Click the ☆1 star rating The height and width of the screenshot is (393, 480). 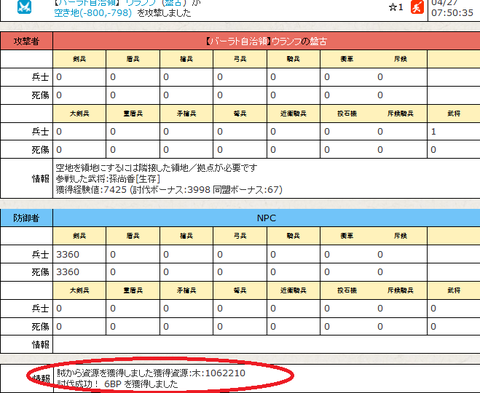396,7
